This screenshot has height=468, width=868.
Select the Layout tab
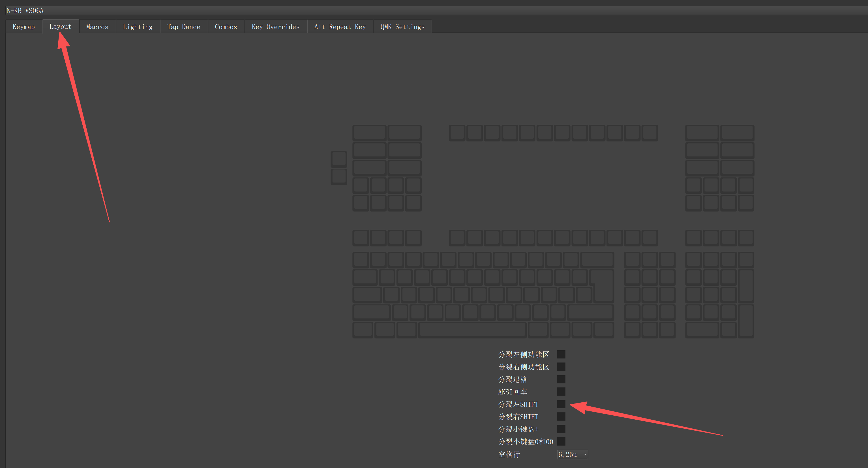point(60,26)
